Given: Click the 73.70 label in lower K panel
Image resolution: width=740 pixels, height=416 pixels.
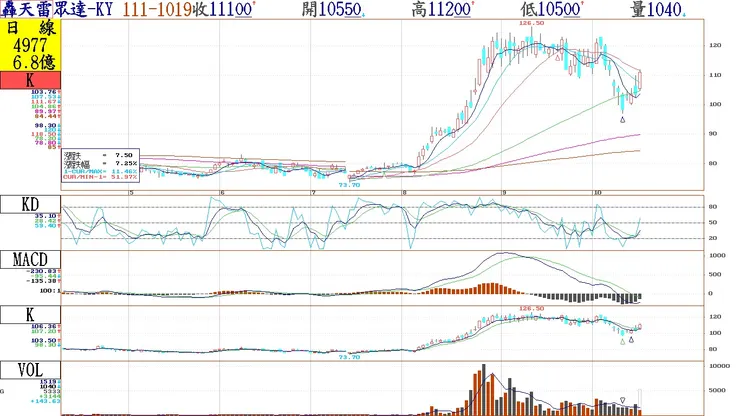Looking at the screenshot, I should tap(349, 357).
